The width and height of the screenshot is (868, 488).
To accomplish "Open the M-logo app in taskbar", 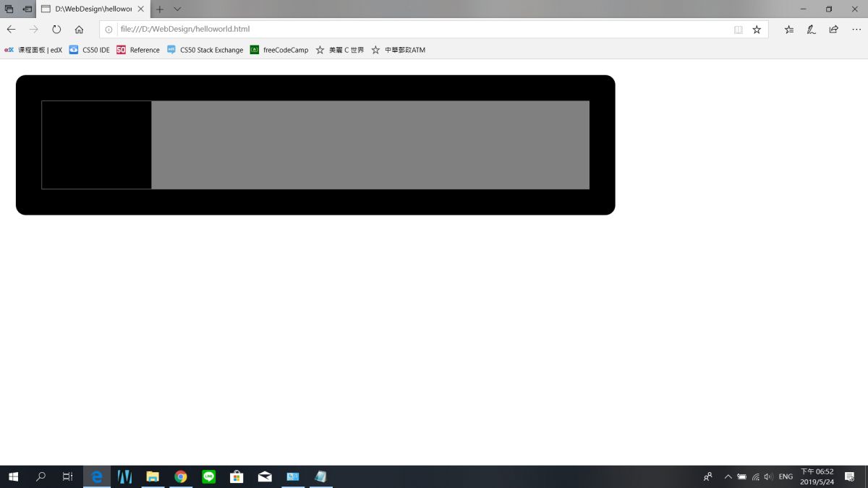I will 125,476.
